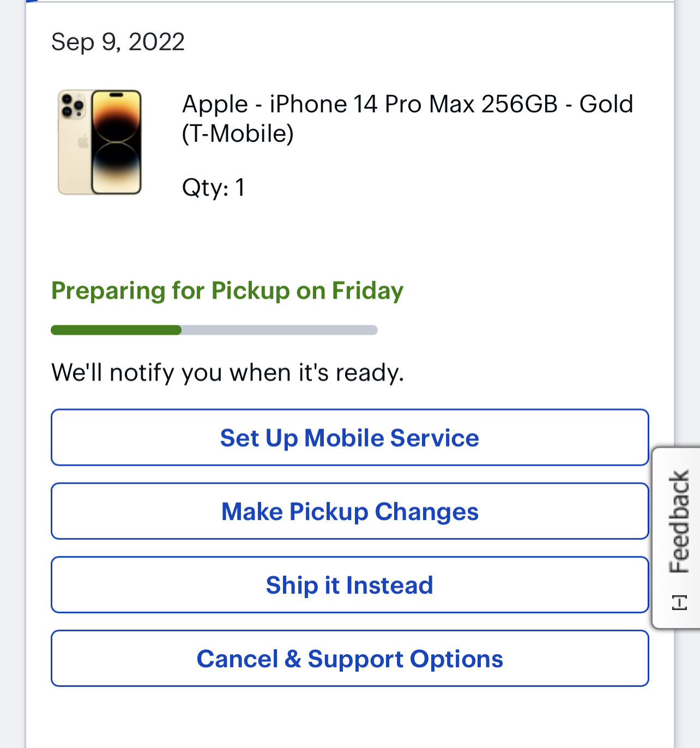This screenshot has height=748, width=700.
Task: Click the bracket icon beside Feedback
Action: coord(679,603)
